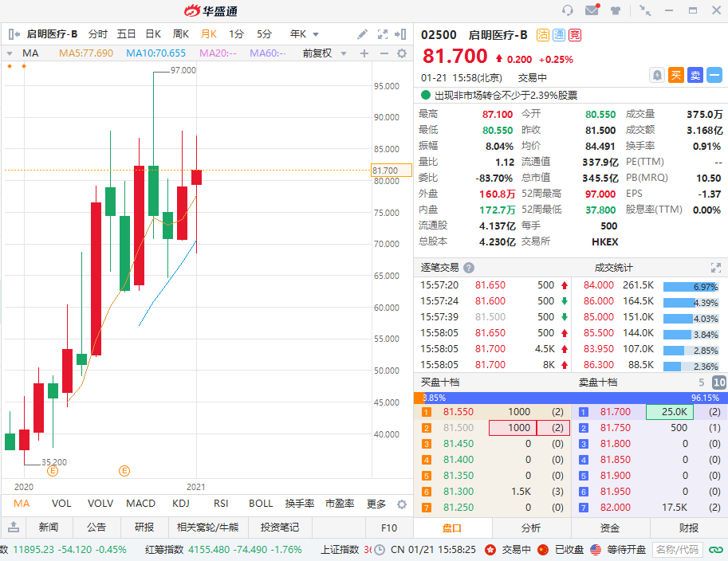This screenshot has height=561, width=728.
Task: Switch to the 财报 financials tab
Action: click(689, 528)
